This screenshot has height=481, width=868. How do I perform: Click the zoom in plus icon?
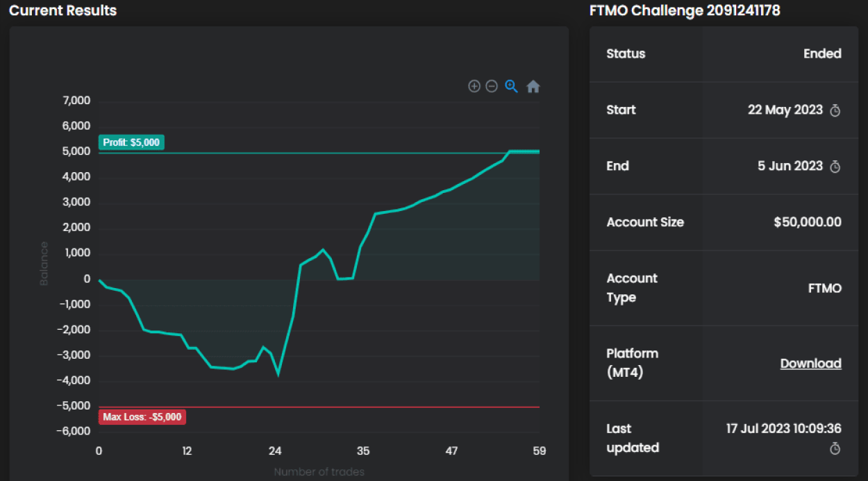click(x=474, y=86)
